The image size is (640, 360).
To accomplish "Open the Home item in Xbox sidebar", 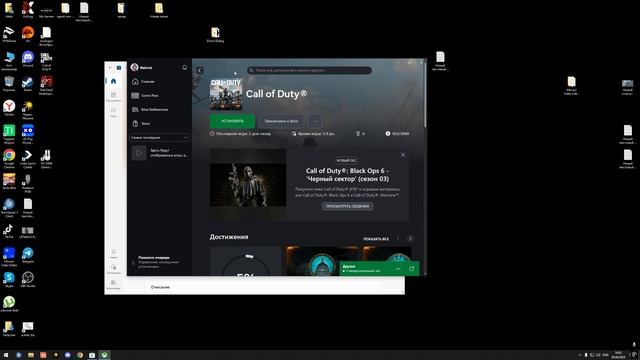I will [159, 82].
